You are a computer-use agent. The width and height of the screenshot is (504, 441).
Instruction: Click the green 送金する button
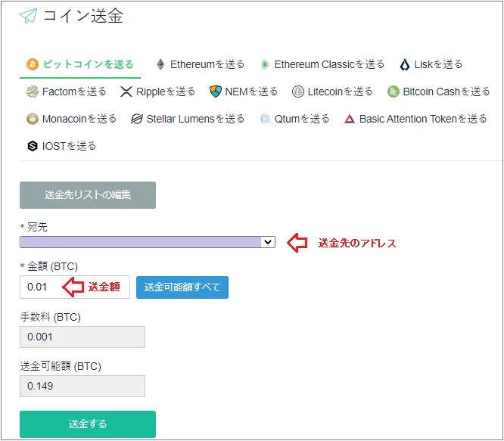click(88, 424)
